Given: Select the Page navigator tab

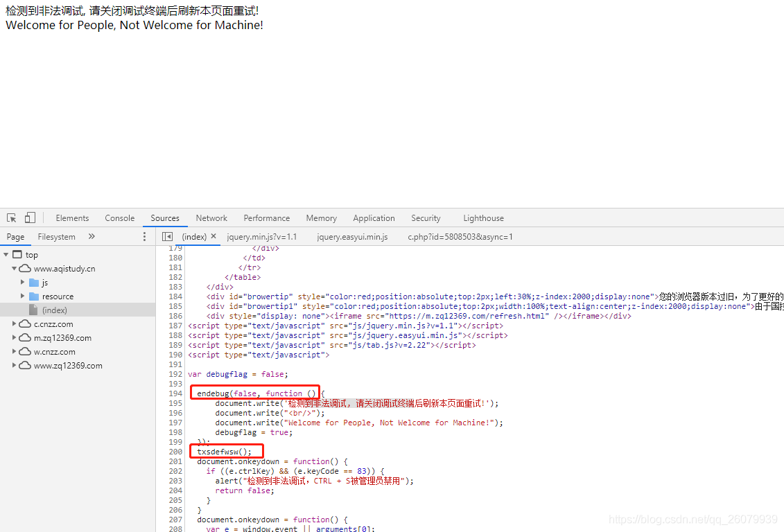Looking at the screenshot, I should (x=15, y=237).
